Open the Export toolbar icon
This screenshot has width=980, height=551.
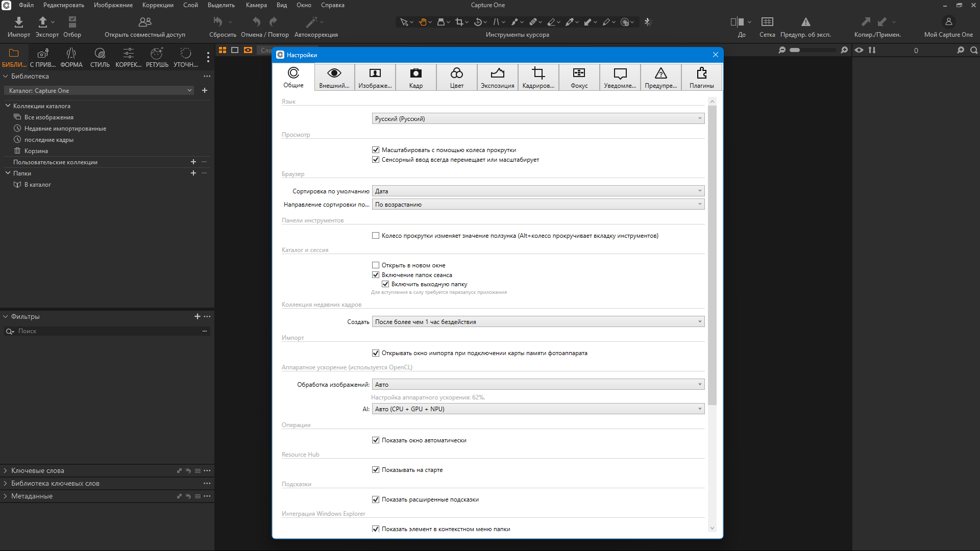43,22
